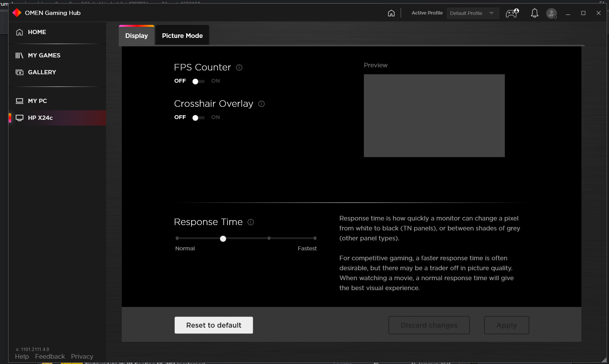Click the HOME house icon in sidebar

click(20, 32)
